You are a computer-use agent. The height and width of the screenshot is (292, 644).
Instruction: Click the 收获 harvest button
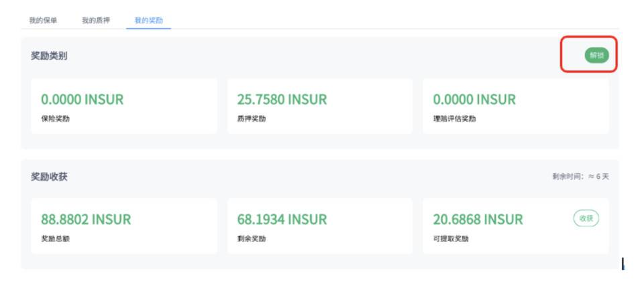coord(586,218)
